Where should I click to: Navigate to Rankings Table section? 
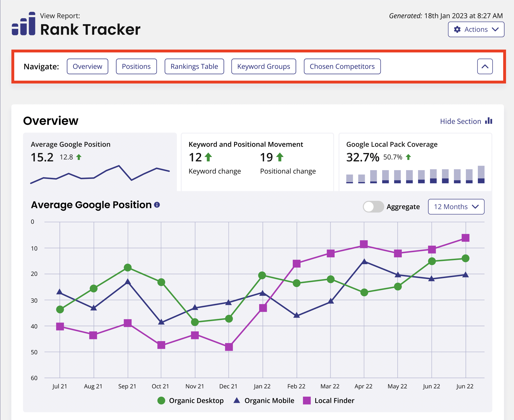[x=194, y=66]
